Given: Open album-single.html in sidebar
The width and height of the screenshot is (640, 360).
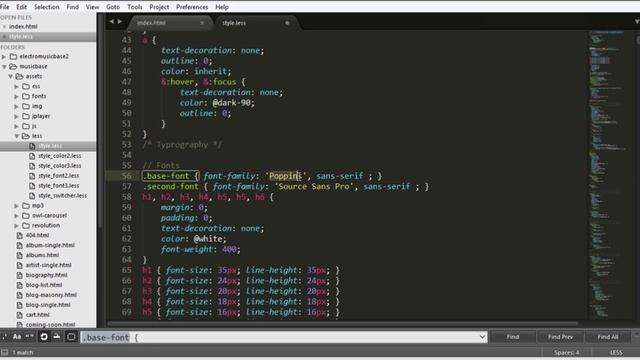Looking at the screenshot, I should [x=50, y=245].
